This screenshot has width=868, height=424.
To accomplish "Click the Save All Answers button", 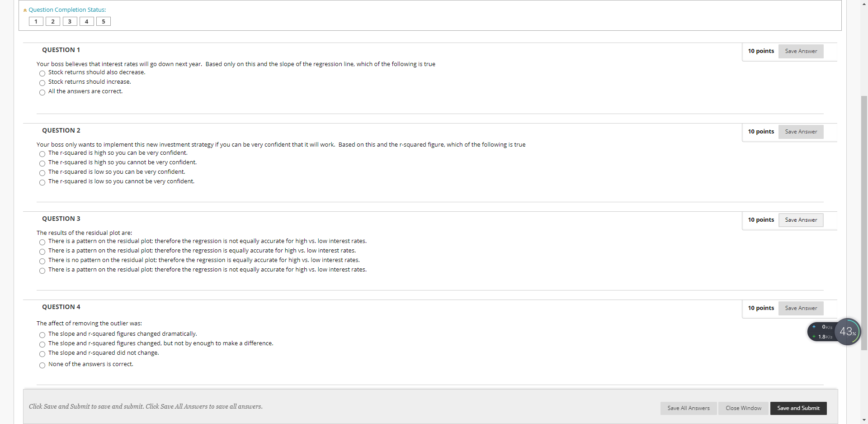I will point(688,408).
